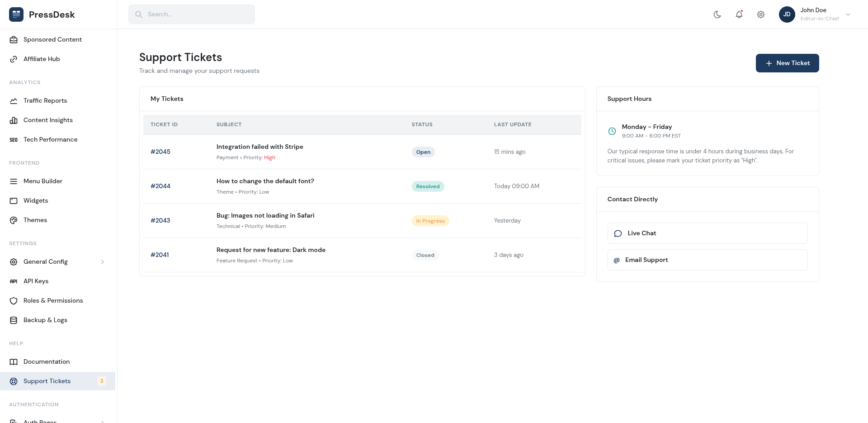Click the Roles & Permissions shield icon
Screen dimensions: 868x423
(14, 301)
